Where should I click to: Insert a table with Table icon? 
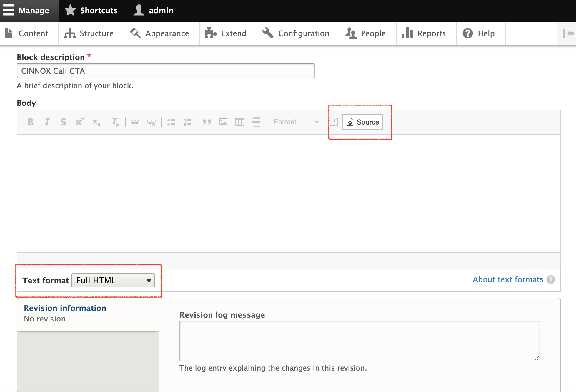tap(240, 122)
